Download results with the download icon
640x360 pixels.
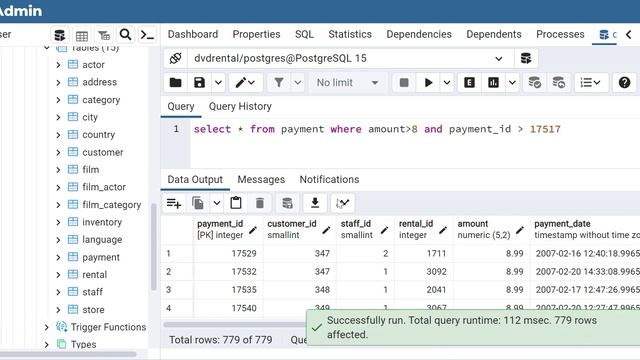(x=315, y=203)
